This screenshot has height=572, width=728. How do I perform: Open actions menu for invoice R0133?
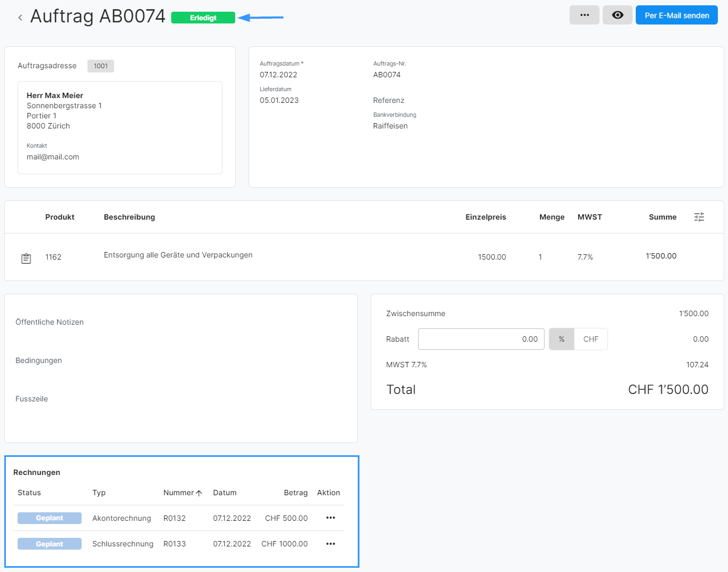(x=331, y=544)
